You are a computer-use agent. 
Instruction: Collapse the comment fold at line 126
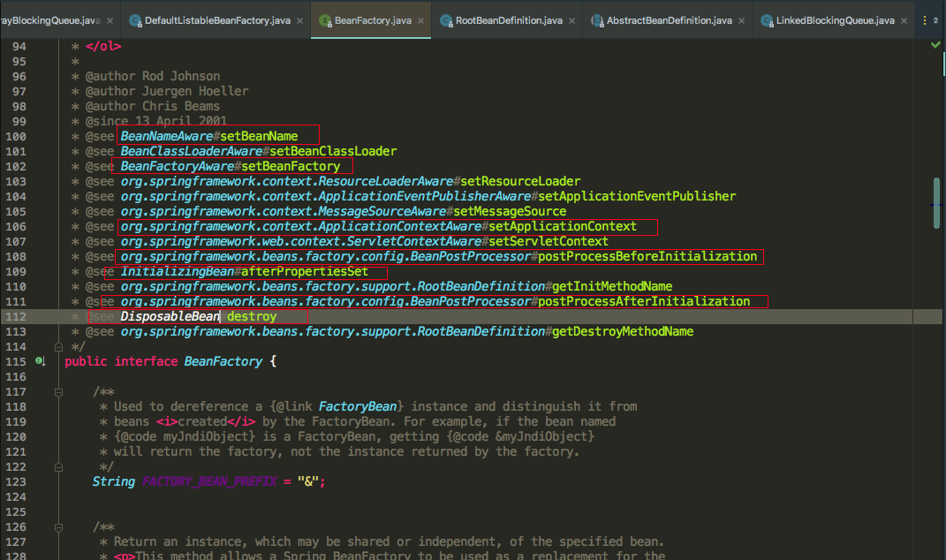[x=58, y=527]
